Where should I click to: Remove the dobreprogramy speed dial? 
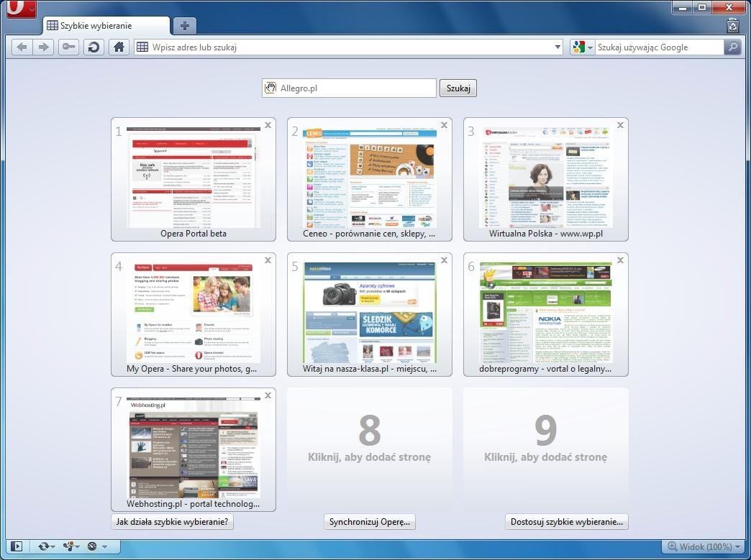click(x=620, y=260)
